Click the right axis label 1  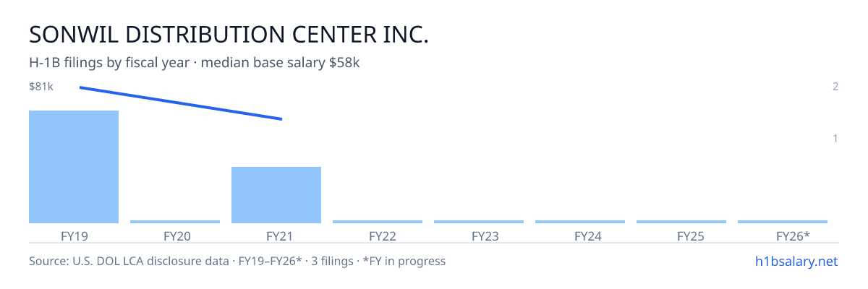pyautogui.click(x=835, y=139)
